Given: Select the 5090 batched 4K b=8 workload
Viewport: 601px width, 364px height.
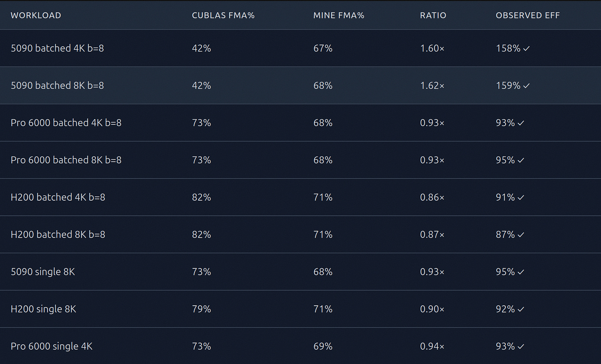Looking at the screenshot, I should click(x=57, y=48).
